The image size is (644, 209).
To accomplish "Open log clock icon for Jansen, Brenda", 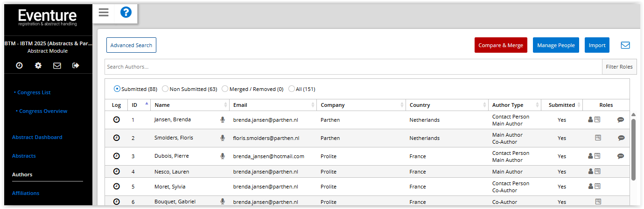I will pyautogui.click(x=117, y=120).
